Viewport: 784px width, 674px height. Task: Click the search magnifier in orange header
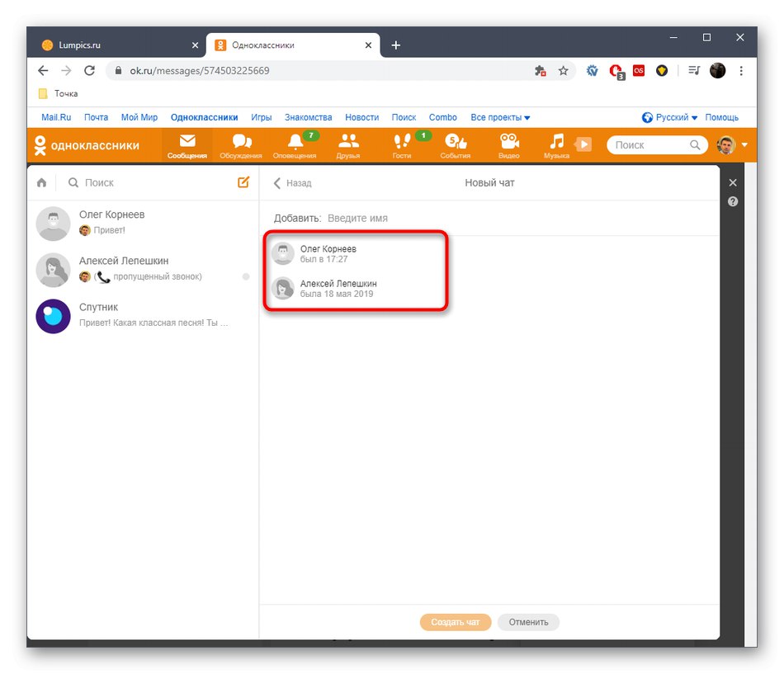click(x=695, y=145)
